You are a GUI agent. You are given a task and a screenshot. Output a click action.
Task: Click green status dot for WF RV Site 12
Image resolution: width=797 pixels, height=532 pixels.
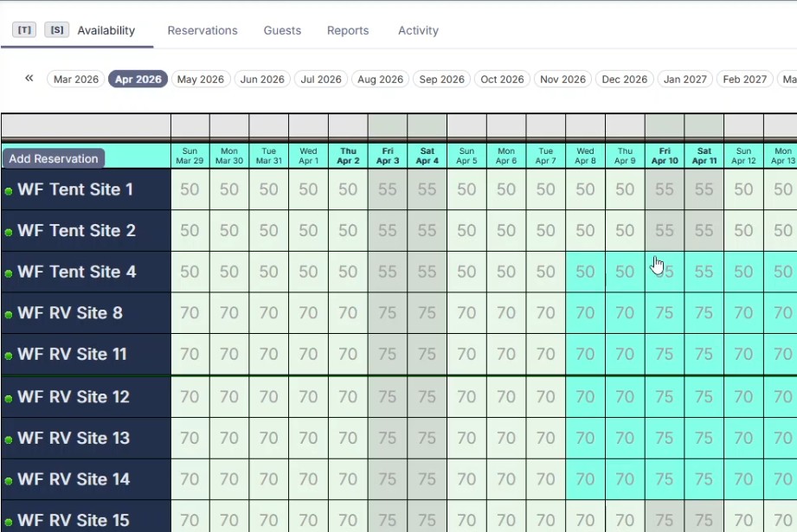(x=9, y=399)
